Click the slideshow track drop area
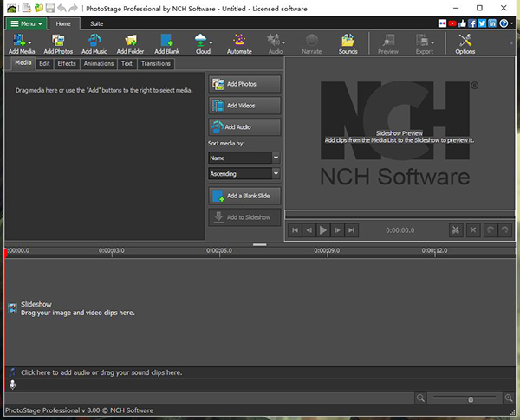The height and width of the screenshot is (420, 520). pos(260,313)
